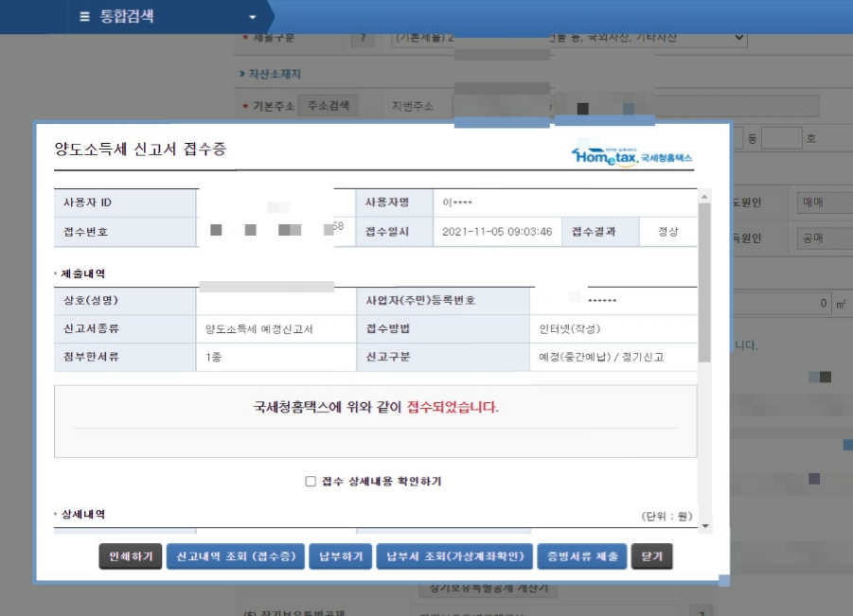Click the scrollbar down arrow in the receipt dialog
The height and width of the screenshot is (616, 853).
click(x=704, y=526)
